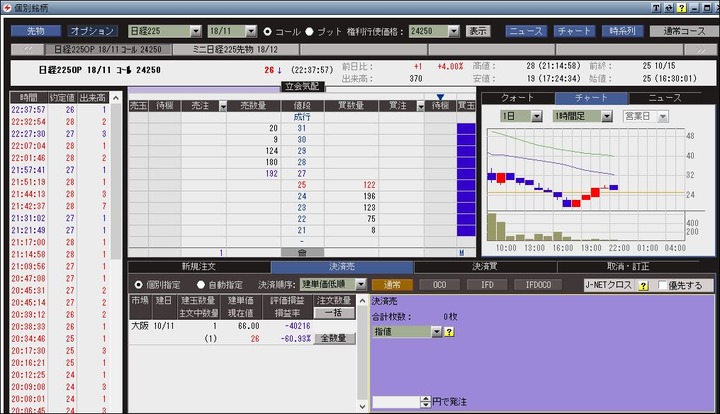Select the IFDOCO order mode button
720x414 pixels.
538,285
